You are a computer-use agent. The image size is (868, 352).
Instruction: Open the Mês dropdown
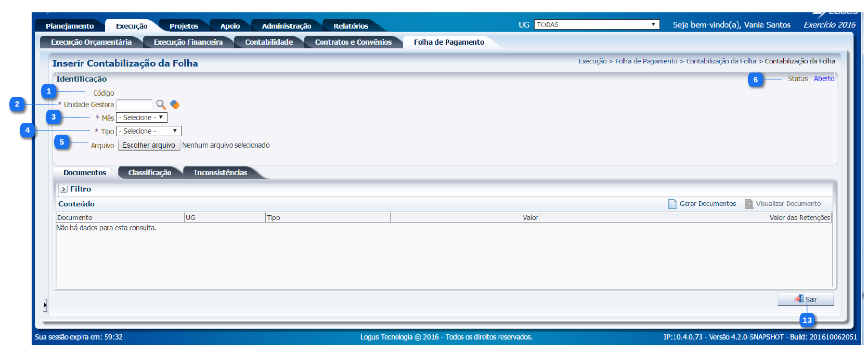(141, 118)
